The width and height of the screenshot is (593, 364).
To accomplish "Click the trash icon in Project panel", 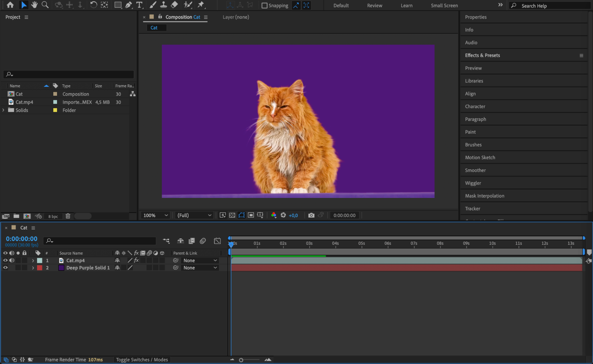I will coord(68,216).
